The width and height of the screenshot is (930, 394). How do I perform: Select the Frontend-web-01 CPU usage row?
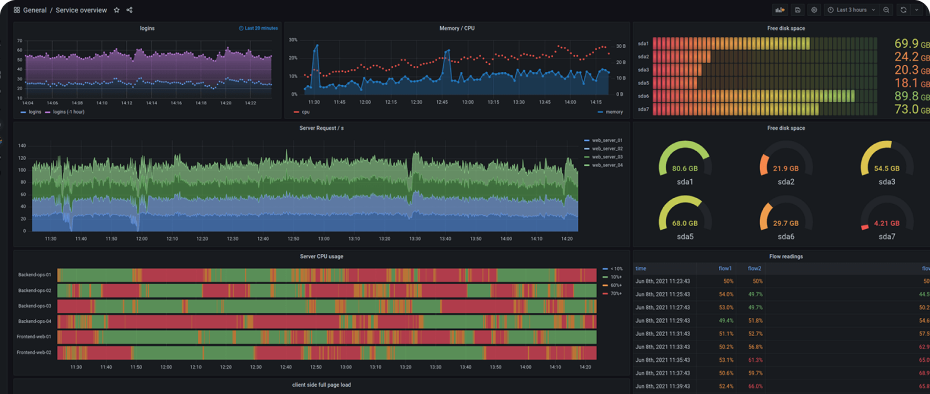327,337
